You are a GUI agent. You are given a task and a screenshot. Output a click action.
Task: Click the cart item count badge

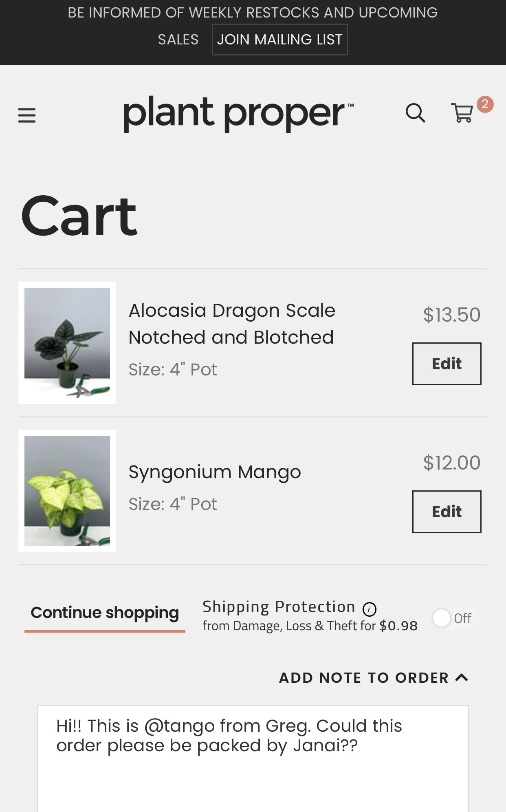point(485,104)
